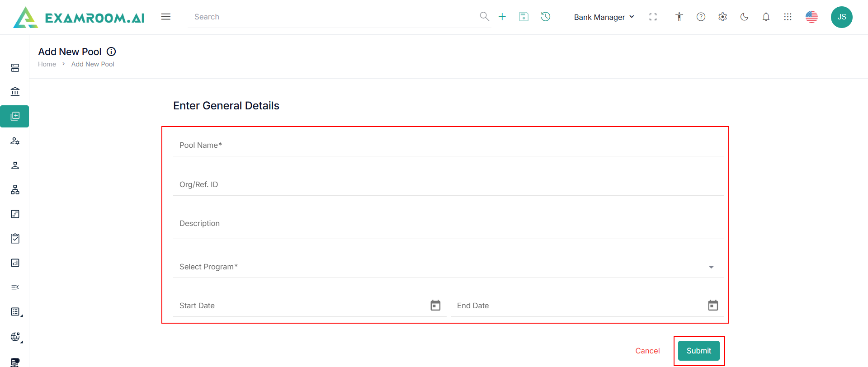Open the globe sidebar icon
Image resolution: width=868 pixels, height=367 pixels.
[x=16, y=337]
